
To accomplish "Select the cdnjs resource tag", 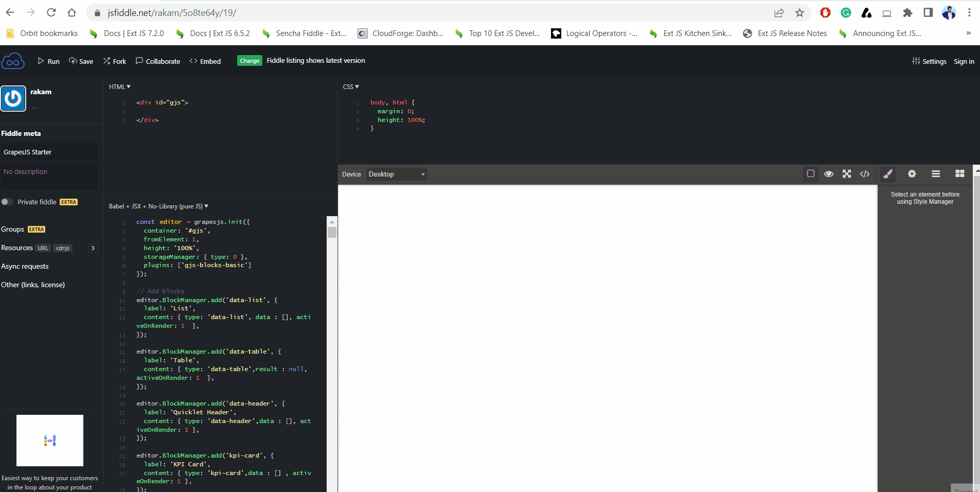I will (x=63, y=248).
